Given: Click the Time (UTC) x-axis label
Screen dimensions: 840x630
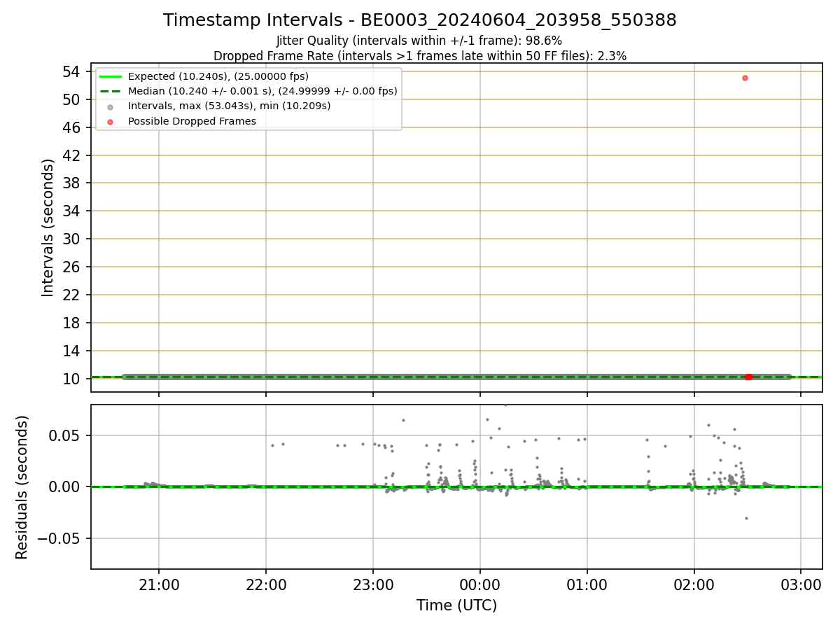Looking at the screenshot, I should click(456, 605).
